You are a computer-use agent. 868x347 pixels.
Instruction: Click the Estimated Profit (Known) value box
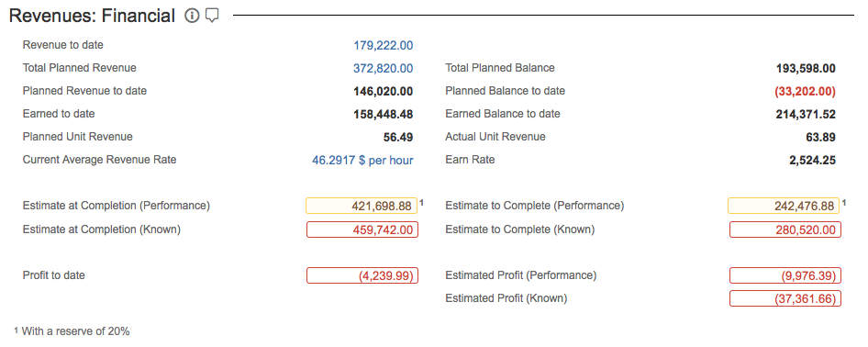[x=785, y=299]
